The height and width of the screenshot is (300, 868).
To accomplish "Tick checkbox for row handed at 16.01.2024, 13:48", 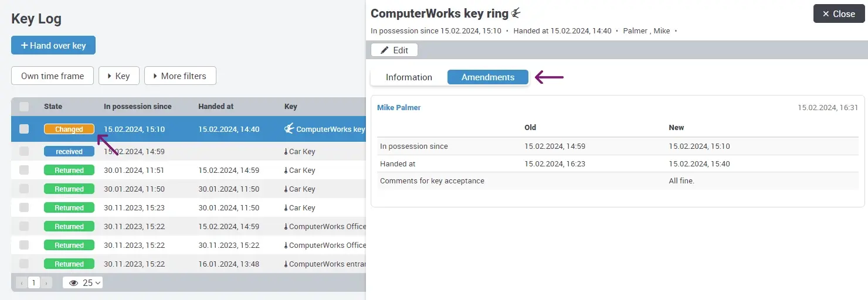I will click(24, 264).
